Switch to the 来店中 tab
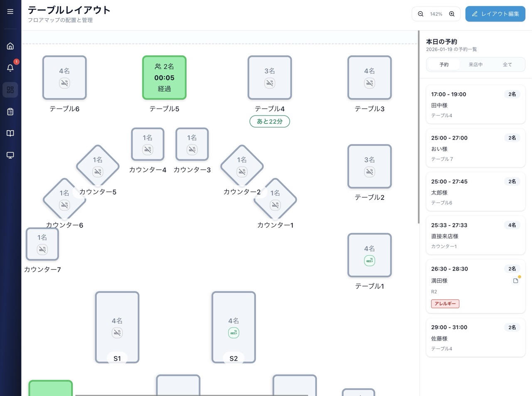 pyautogui.click(x=475, y=64)
